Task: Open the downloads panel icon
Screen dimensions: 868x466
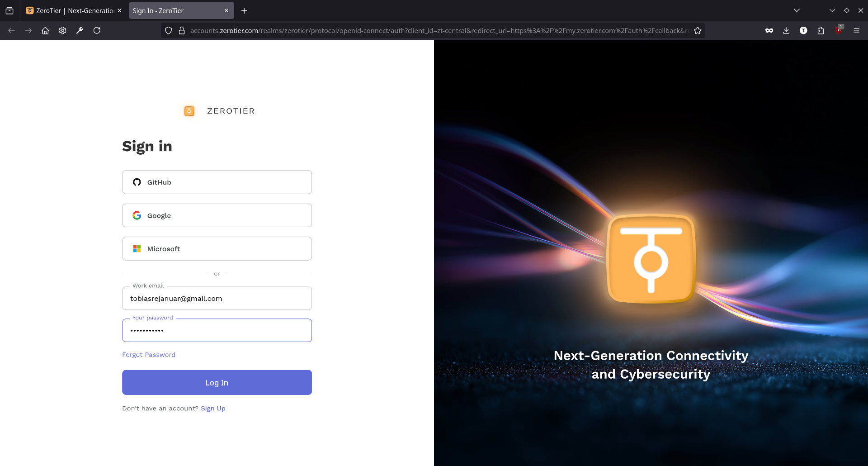Action: 786,30
